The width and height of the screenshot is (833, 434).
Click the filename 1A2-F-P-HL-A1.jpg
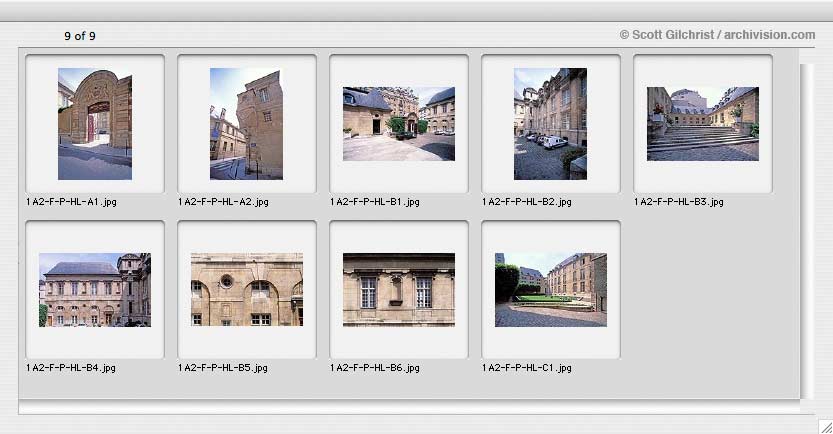point(71,202)
